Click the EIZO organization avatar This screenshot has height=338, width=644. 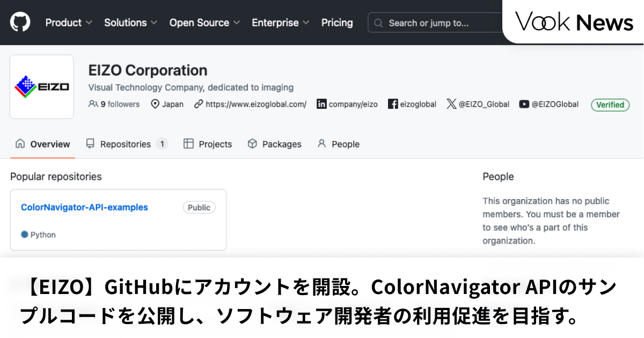coord(41,86)
